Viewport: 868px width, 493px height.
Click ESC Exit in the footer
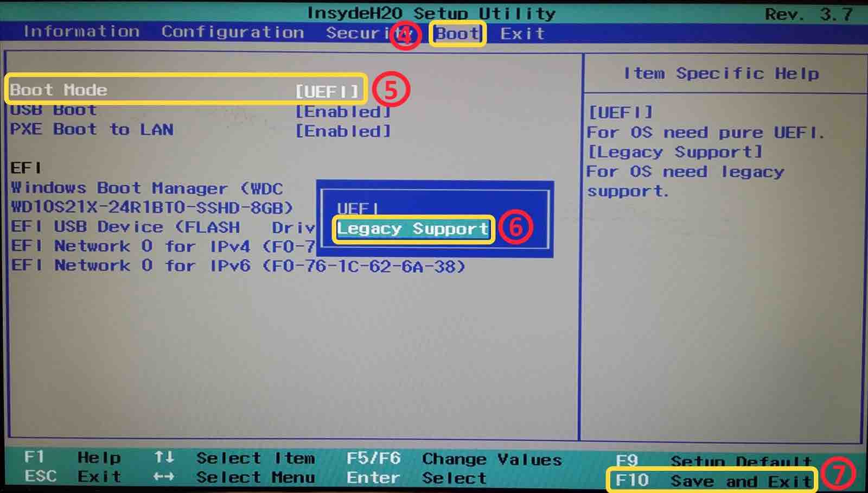pos(73,477)
